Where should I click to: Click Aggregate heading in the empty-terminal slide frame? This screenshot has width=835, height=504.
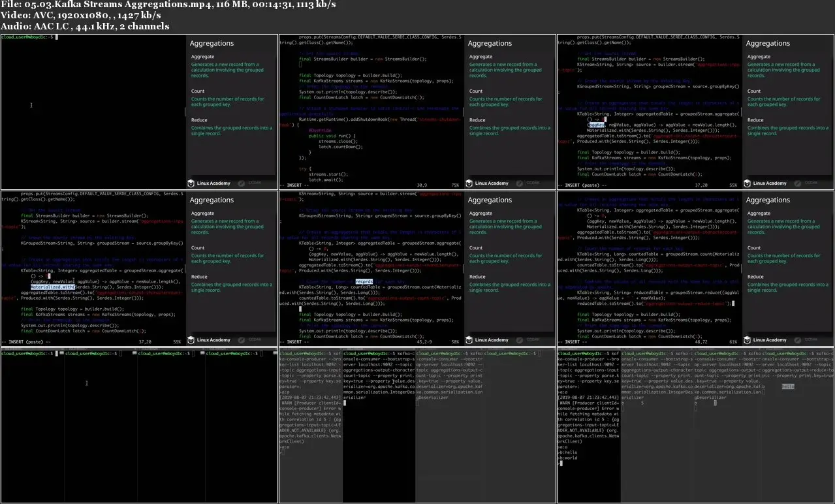[202, 57]
